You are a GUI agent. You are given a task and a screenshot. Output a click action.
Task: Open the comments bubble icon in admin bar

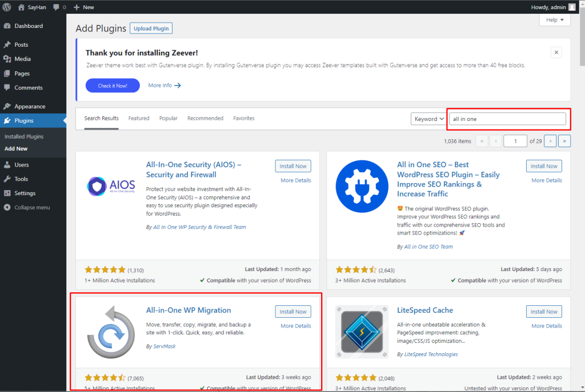tap(56, 7)
